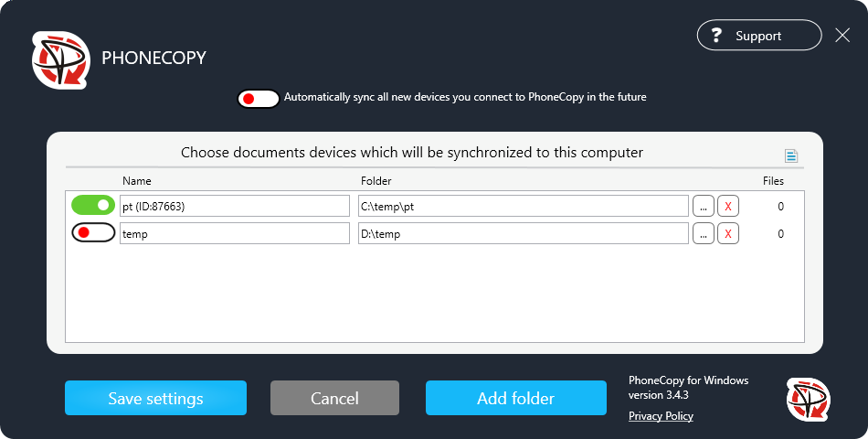Click the PhoneCopy logo at top left
Image resolution: width=868 pixels, height=439 pixels.
(61, 59)
